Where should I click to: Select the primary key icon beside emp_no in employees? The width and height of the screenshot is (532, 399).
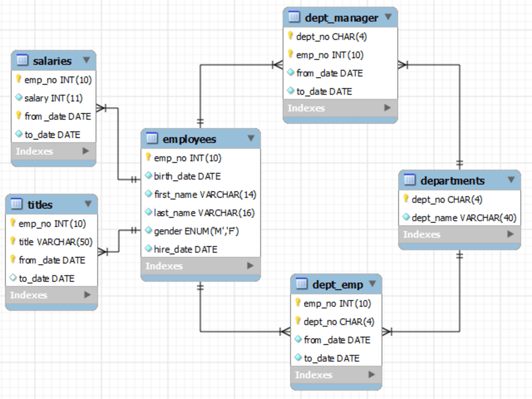click(148, 157)
